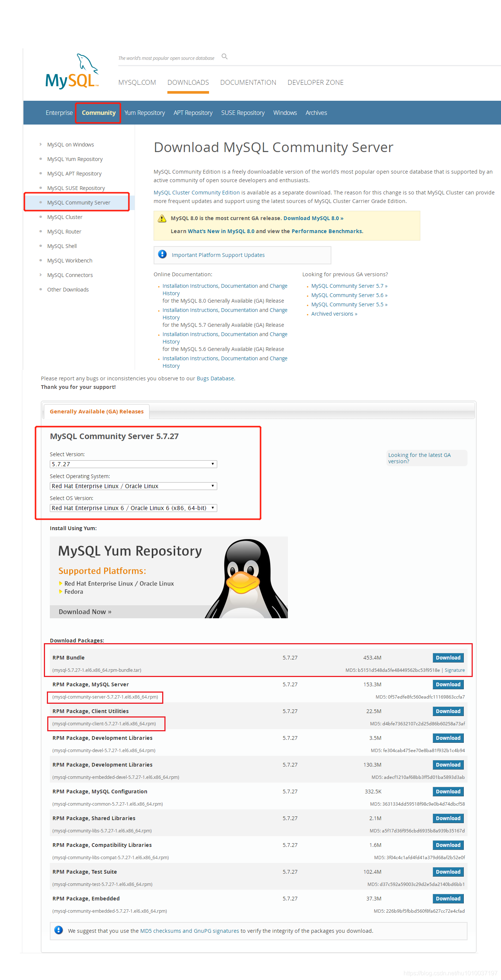Open the DEVELOPER ZONE top menu
This screenshot has width=501, height=980.
point(316,83)
